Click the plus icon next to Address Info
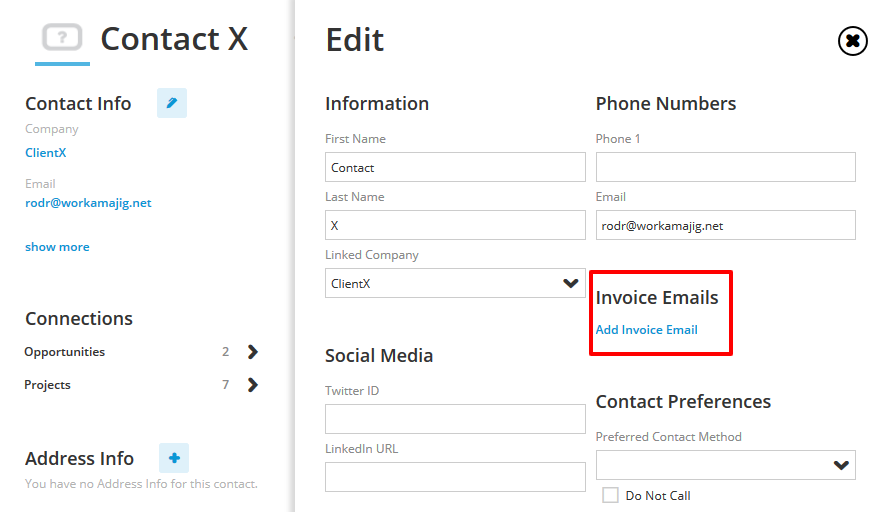 pos(174,458)
